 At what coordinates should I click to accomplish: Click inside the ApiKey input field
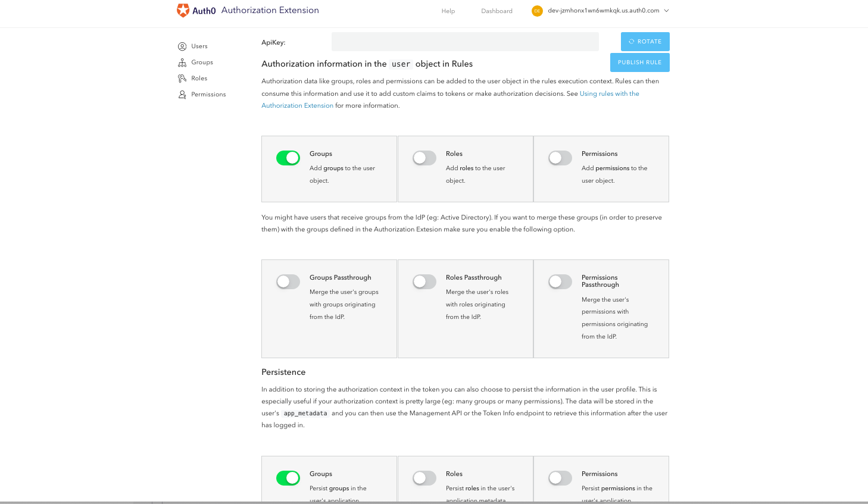[465, 42]
